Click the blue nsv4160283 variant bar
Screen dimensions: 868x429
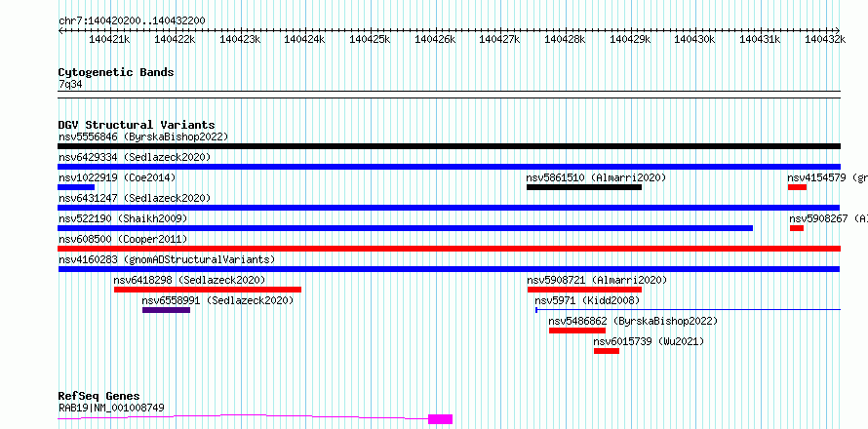pos(449,269)
